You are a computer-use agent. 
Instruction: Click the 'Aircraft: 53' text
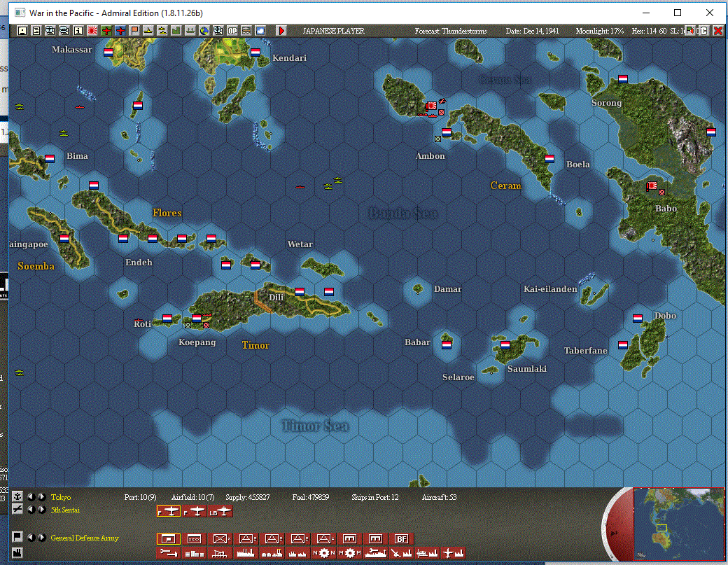click(439, 497)
